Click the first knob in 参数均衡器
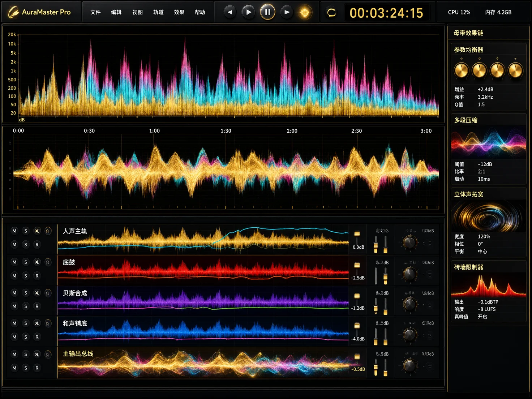The width and height of the screenshot is (532, 399). tap(461, 70)
